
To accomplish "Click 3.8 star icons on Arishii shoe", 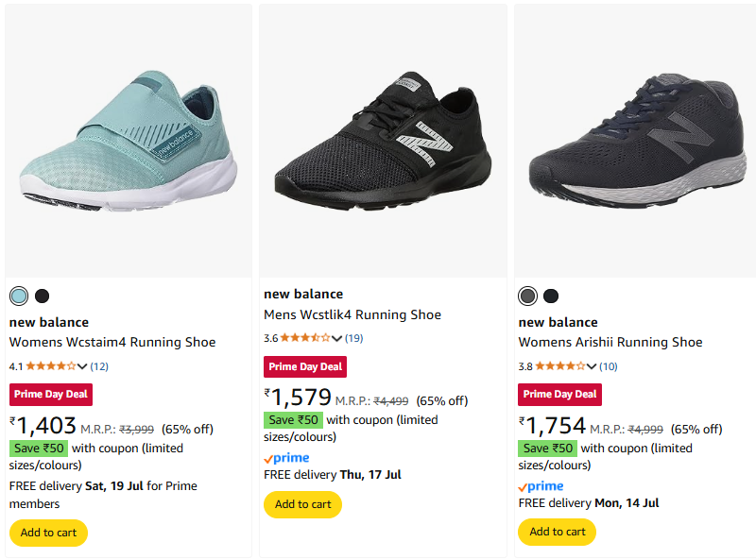I will pos(560,365).
